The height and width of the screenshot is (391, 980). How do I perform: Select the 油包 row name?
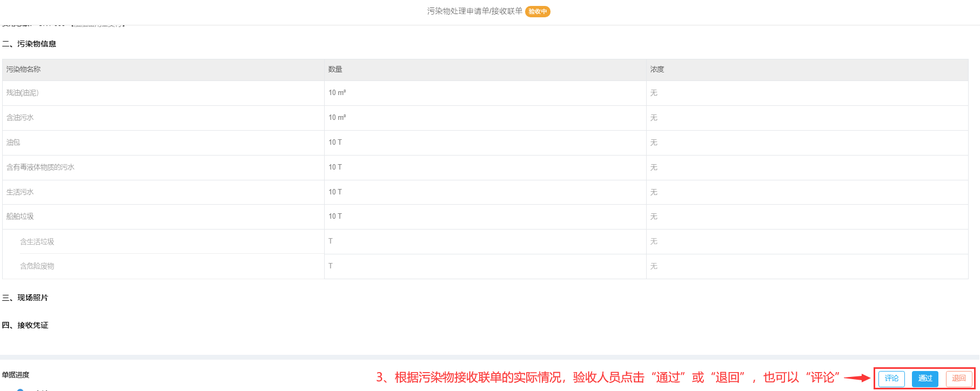[13, 143]
